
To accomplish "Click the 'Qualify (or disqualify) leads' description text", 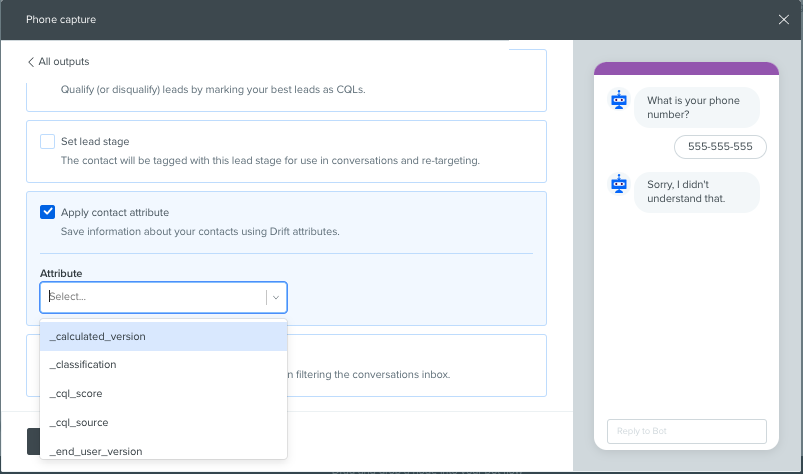I will point(213,90).
